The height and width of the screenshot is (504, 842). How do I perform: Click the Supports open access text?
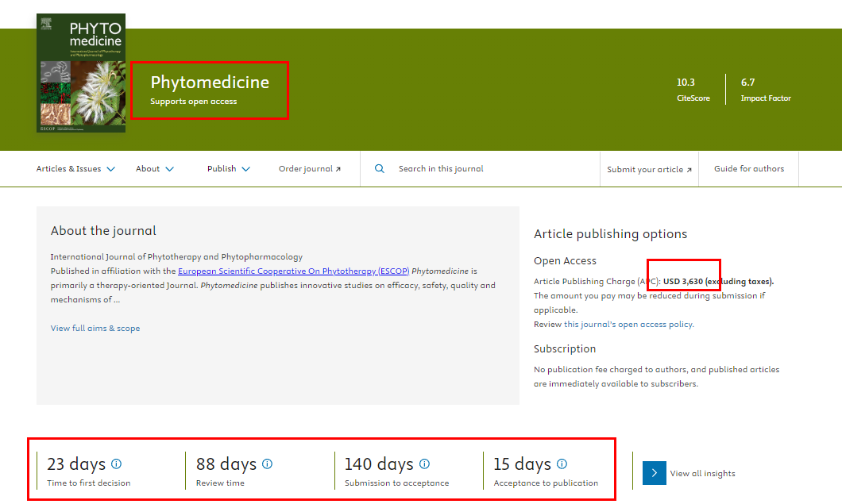click(x=193, y=102)
